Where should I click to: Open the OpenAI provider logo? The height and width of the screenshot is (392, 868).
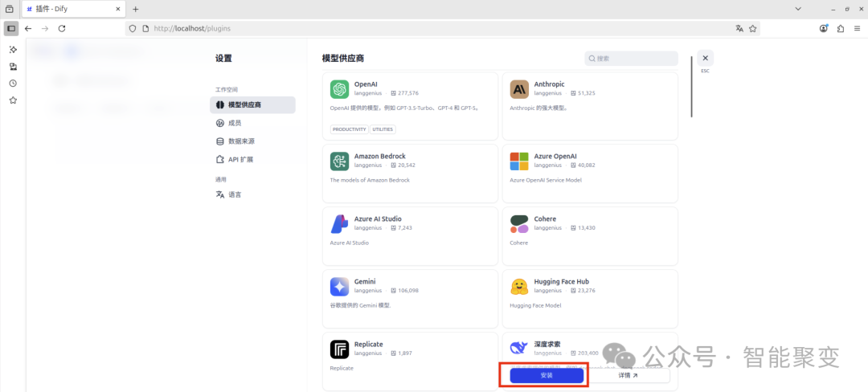339,90
